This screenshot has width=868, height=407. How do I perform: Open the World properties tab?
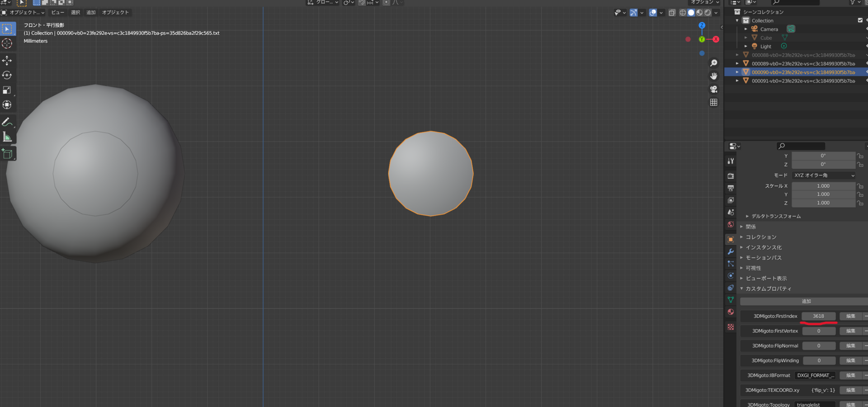[x=731, y=224]
